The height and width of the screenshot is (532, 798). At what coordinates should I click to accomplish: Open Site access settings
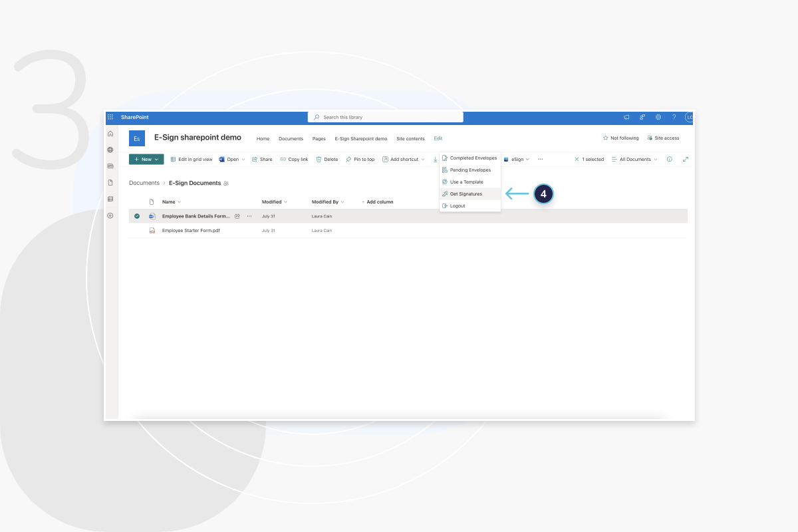(663, 138)
